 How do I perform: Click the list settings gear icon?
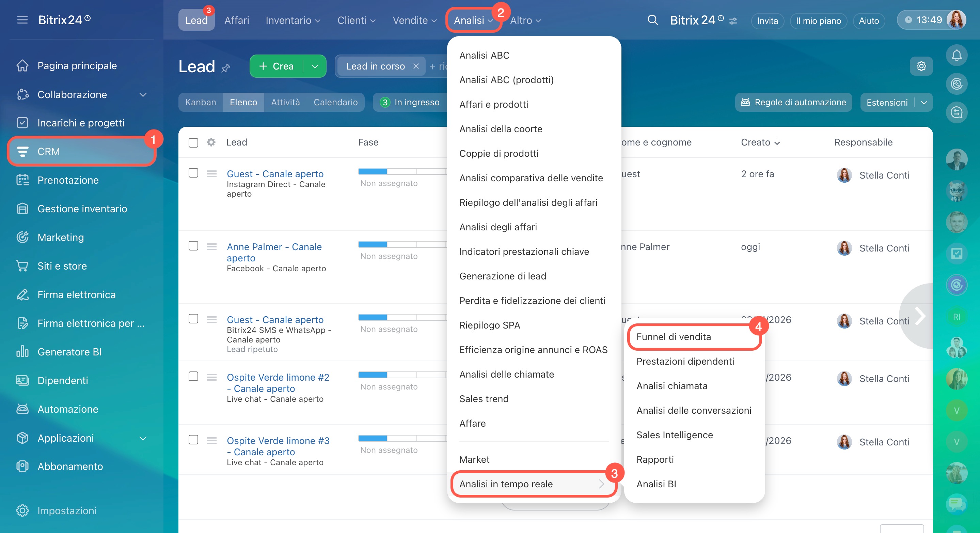pos(921,66)
